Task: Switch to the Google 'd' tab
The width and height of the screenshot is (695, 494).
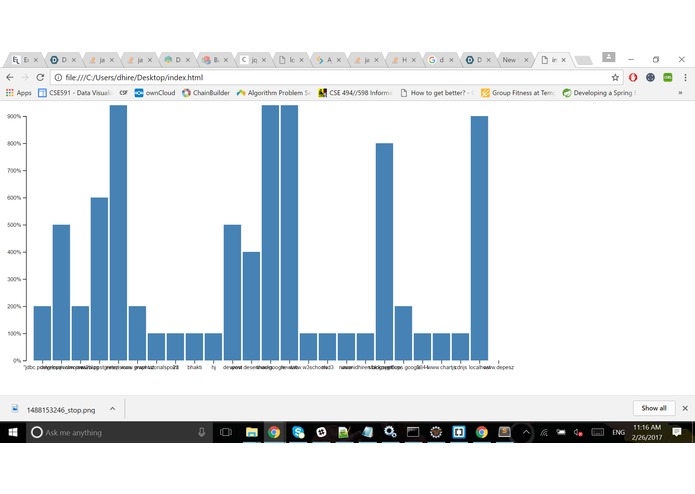Action: click(439, 60)
